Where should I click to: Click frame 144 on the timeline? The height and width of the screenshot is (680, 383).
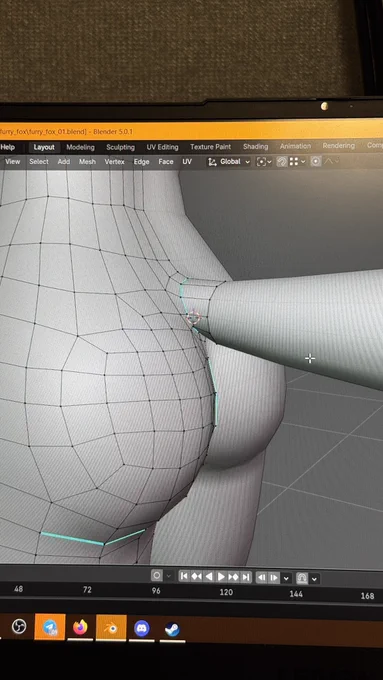tap(296, 594)
